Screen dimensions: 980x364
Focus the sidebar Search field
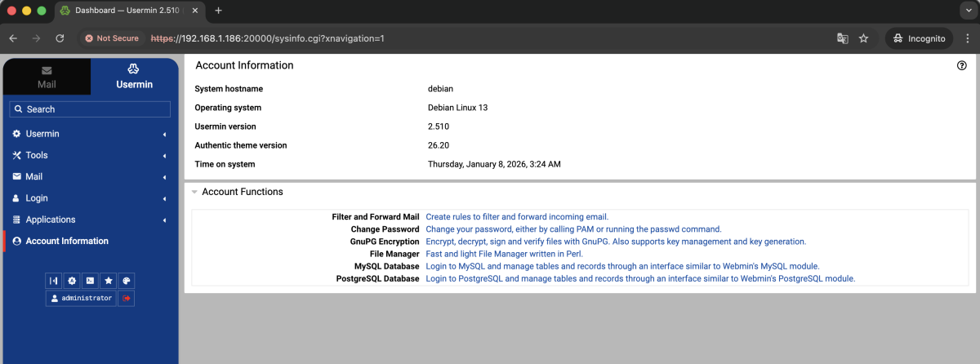coord(90,109)
